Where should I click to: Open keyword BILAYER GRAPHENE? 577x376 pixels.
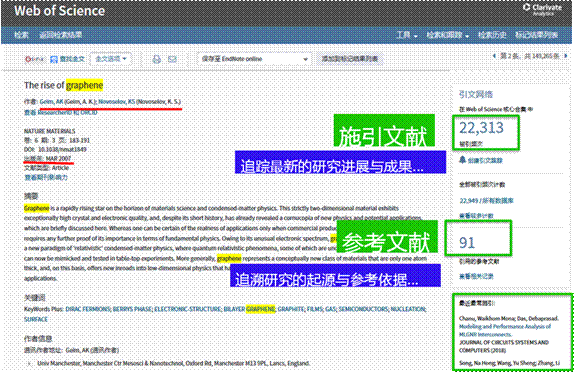click(x=249, y=309)
